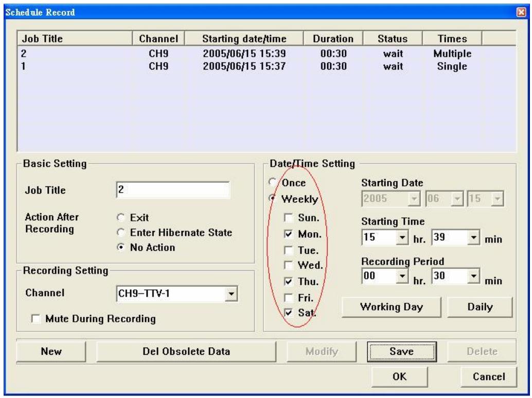Screen dimensions: 532x398
Task: Uncheck the Sat. checkbox
Action: tap(288, 313)
